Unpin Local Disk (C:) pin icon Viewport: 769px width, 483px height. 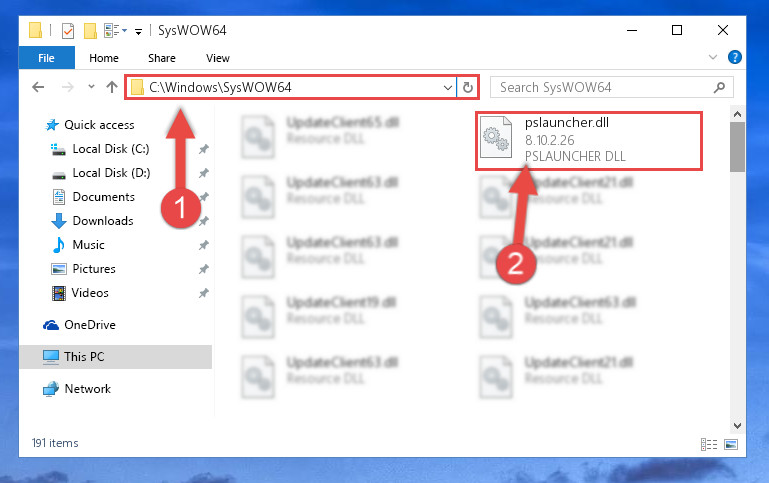204,149
